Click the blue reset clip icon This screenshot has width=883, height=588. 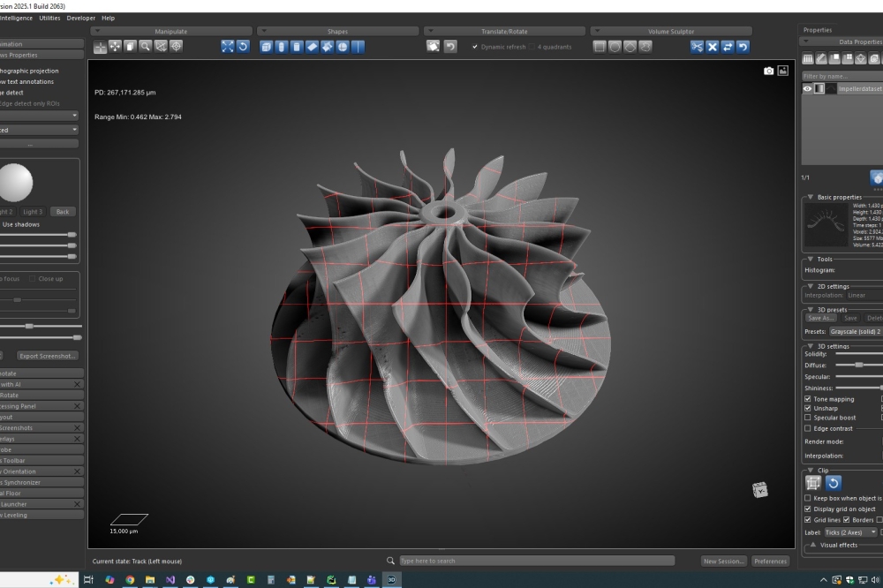click(x=834, y=483)
